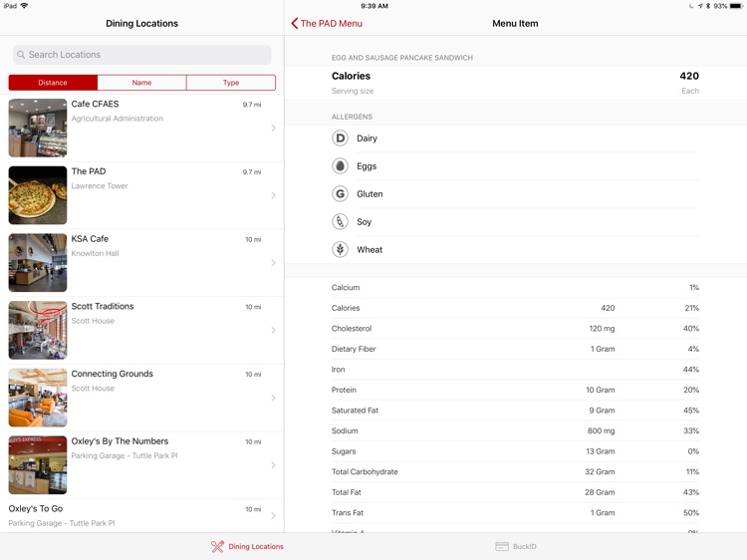Tap the Cholesterol nutrition row
The image size is (747, 560).
(516, 329)
